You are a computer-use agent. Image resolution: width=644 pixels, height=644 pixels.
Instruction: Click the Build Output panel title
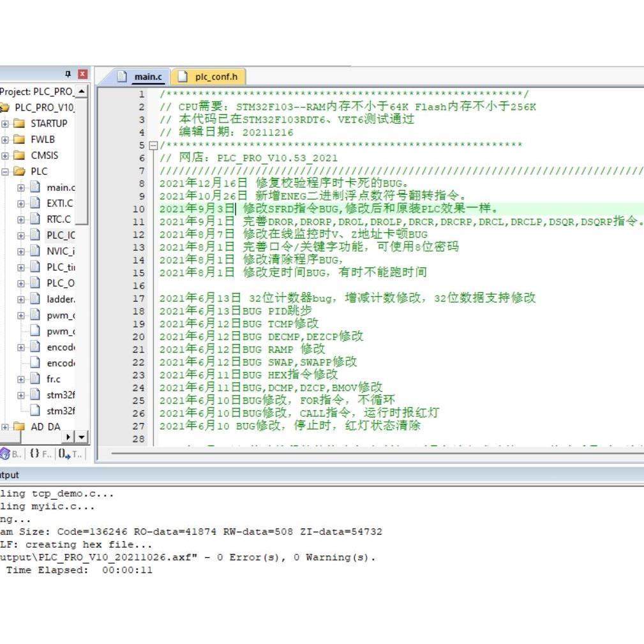tap(9, 475)
